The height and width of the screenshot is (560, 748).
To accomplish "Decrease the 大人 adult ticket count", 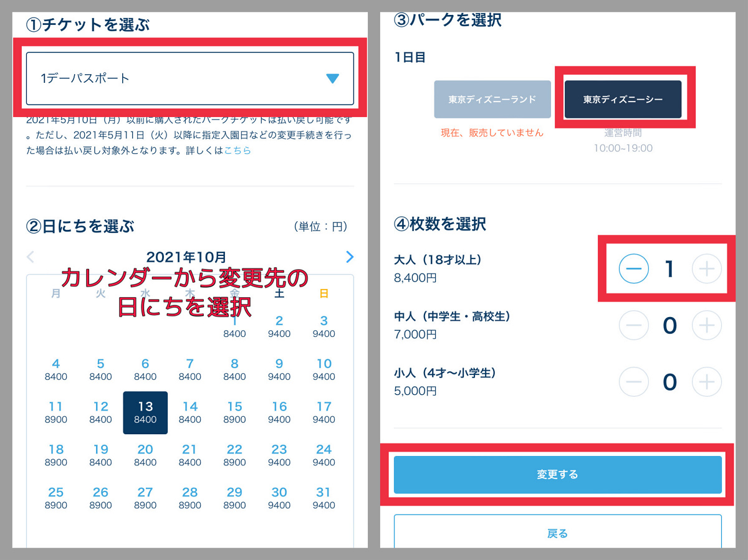I will pyautogui.click(x=634, y=268).
